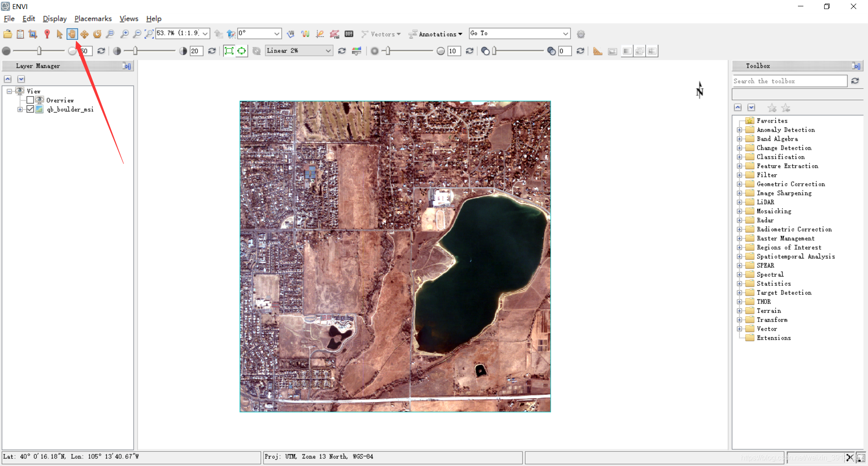Zoom in using the plus magnifier
The height and width of the screenshot is (466, 868).
click(x=124, y=34)
